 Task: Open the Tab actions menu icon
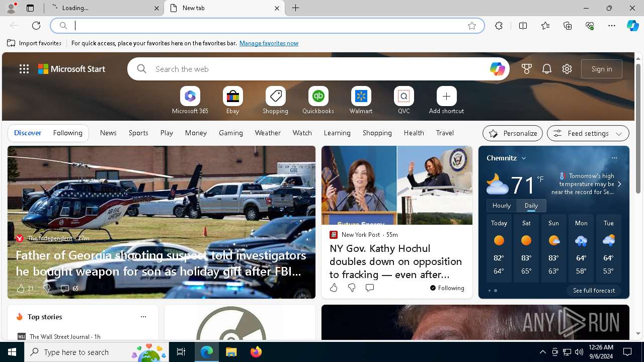(30, 8)
